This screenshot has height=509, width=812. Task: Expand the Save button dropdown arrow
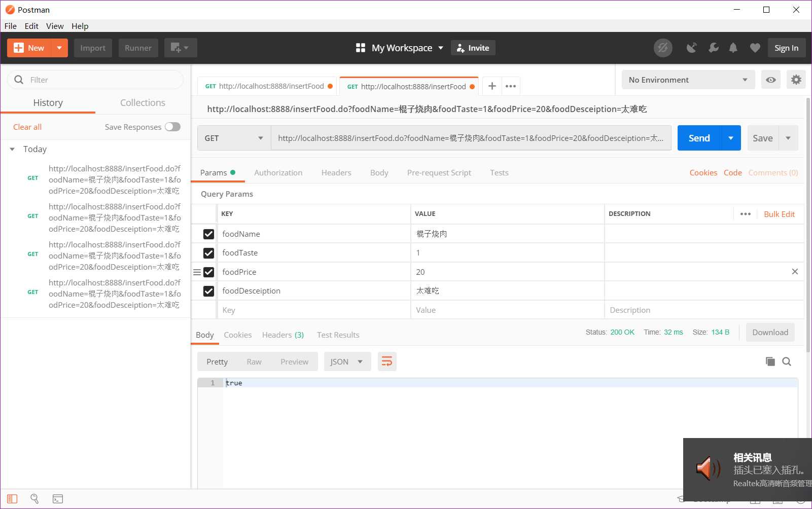(x=788, y=138)
